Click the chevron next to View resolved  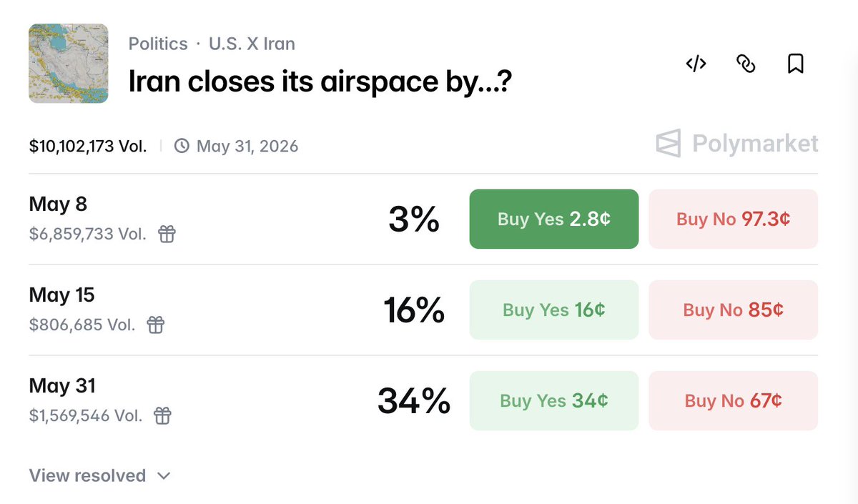[x=164, y=475]
